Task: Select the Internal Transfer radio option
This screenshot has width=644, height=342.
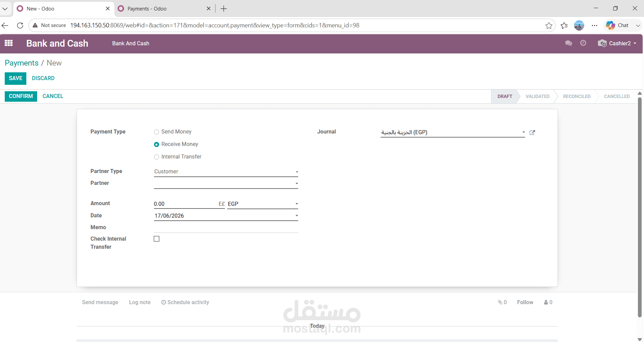Action: [x=156, y=157]
